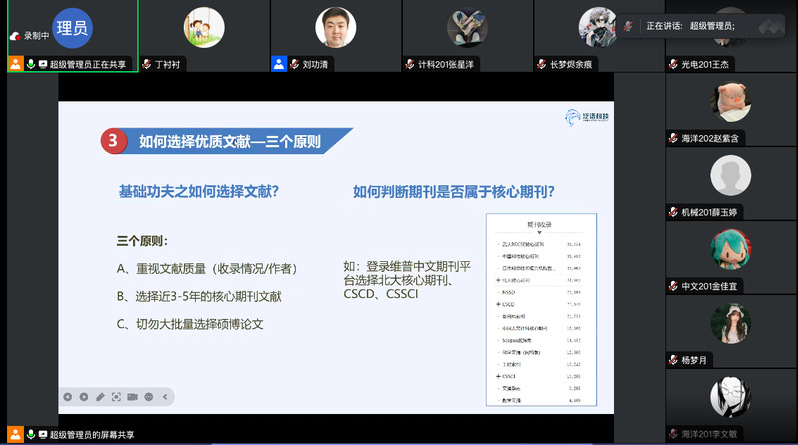Expand the CSCD entry plus sign
The height and width of the screenshot is (445, 798).
pyautogui.click(x=498, y=304)
